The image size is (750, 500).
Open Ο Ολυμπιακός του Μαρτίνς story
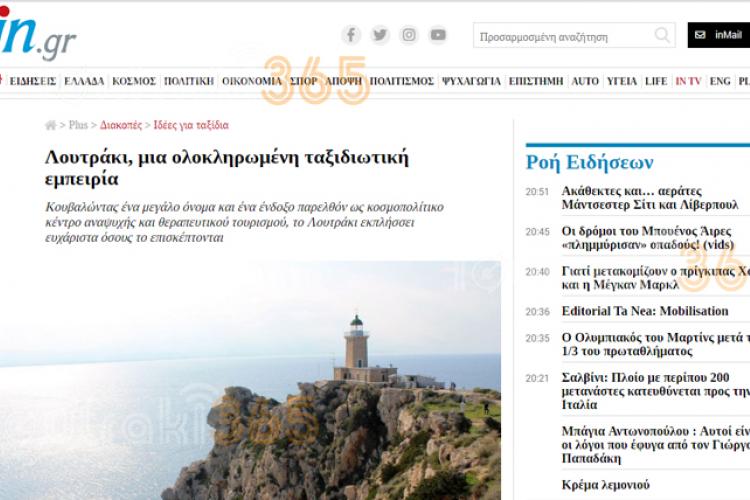[x=656, y=344]
